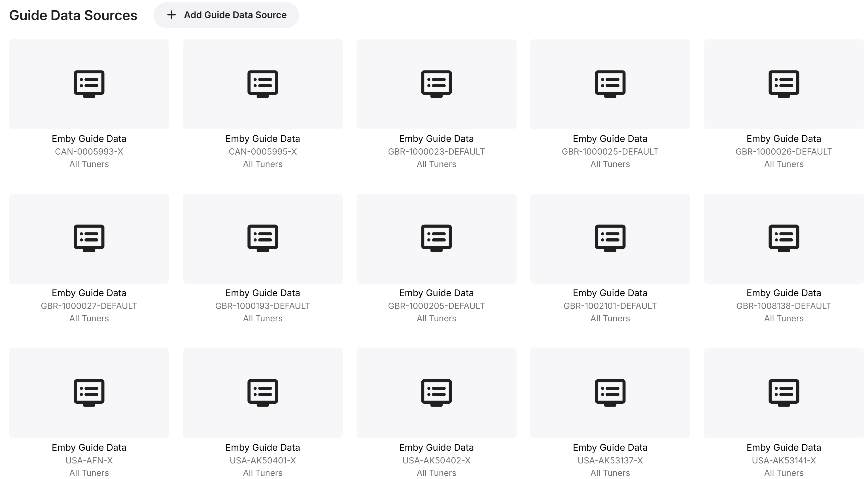
Task: Open the GBR-1008138-DEFAULT card thumbnail
Action: click(x=784, y=238)
